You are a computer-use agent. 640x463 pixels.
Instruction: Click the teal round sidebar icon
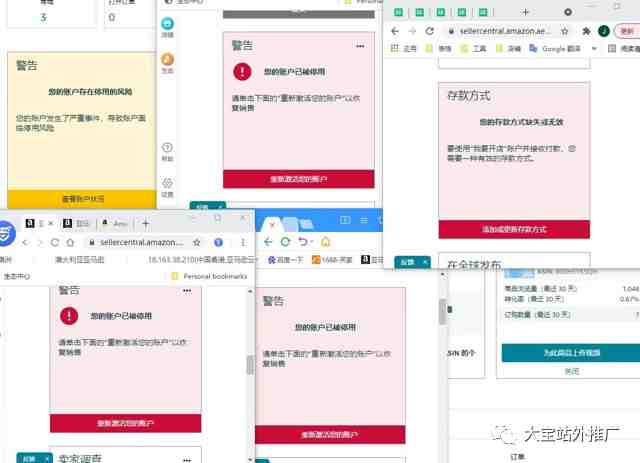[x=167, y=23]
